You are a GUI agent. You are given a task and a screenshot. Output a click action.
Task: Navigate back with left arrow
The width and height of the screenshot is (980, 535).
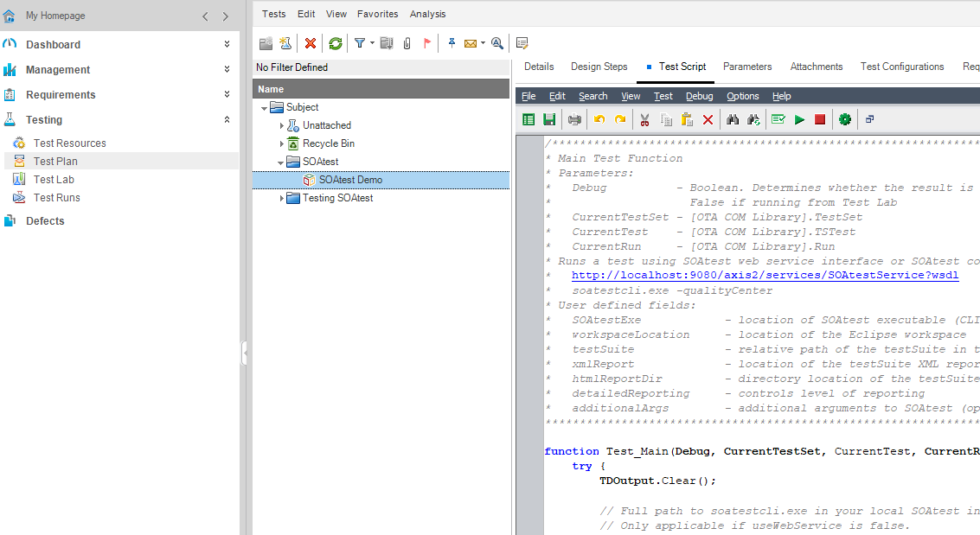(205, 17)
